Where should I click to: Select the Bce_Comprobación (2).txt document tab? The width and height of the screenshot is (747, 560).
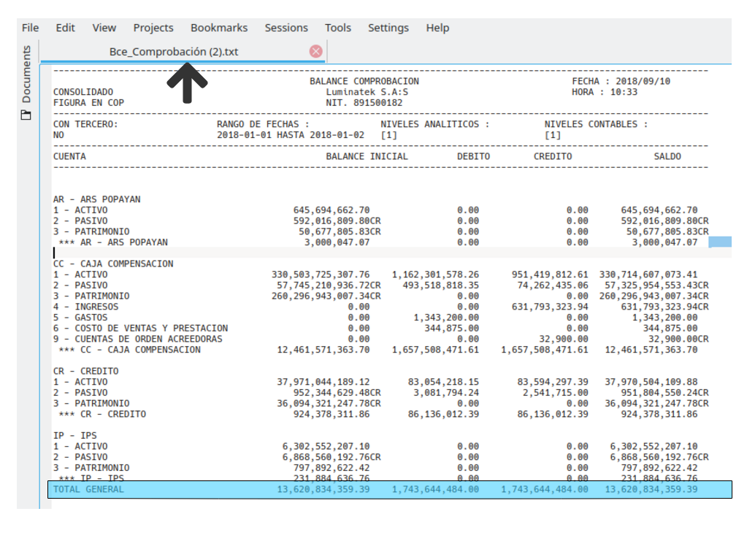click(174, 51)
